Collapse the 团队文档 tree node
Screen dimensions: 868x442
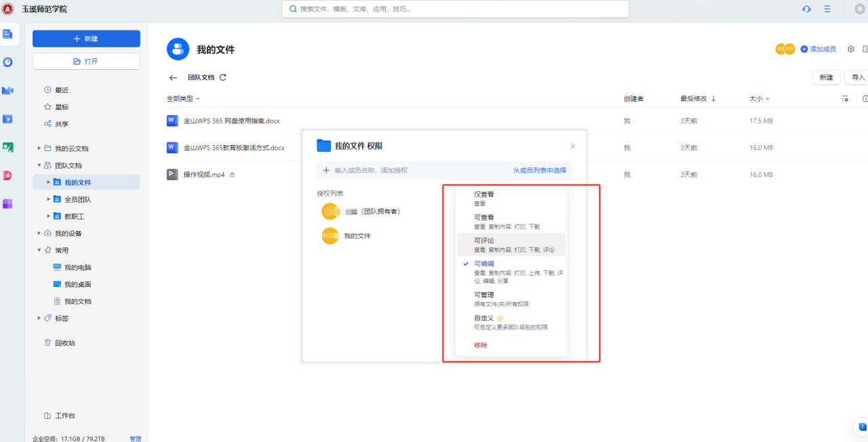(39, 165)
